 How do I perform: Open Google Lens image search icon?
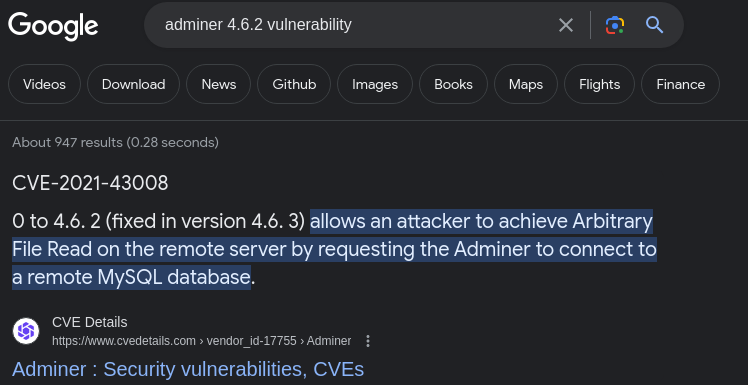(x=615, y=25)
